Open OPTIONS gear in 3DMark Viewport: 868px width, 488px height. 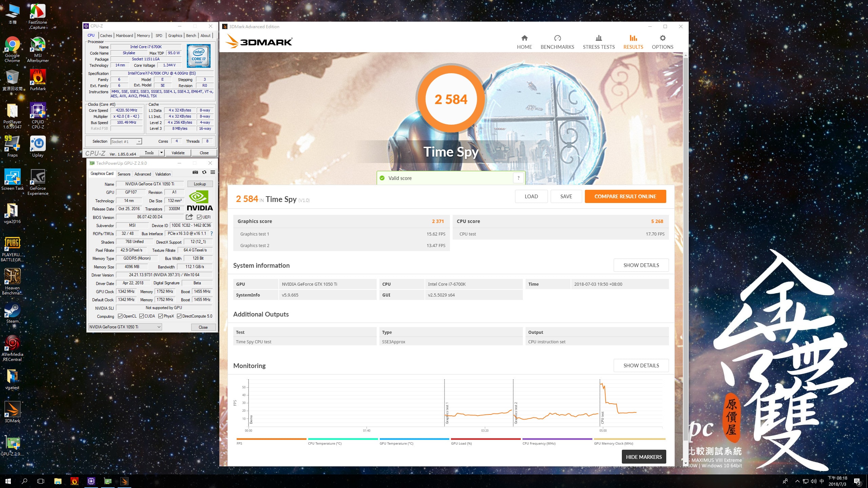point(662,42)
